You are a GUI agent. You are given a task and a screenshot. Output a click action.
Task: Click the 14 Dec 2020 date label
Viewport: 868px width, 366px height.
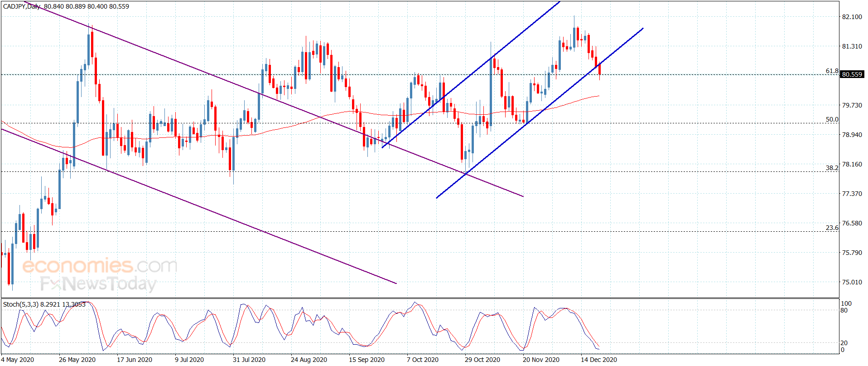599,360
